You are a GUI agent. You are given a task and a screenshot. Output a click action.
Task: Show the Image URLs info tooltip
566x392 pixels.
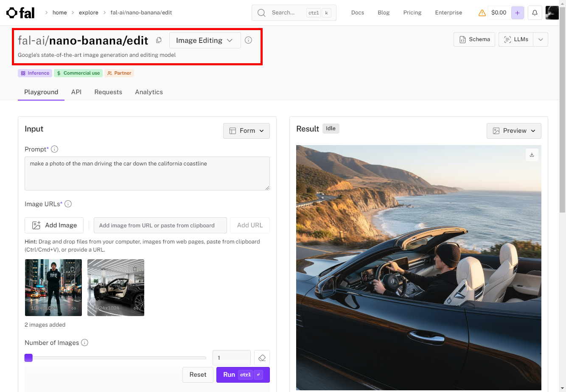click(68, 204)
